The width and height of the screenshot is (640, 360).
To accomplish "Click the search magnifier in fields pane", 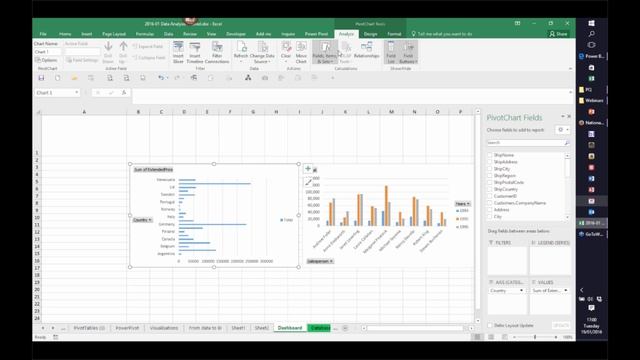I will [x=567, y=143].
